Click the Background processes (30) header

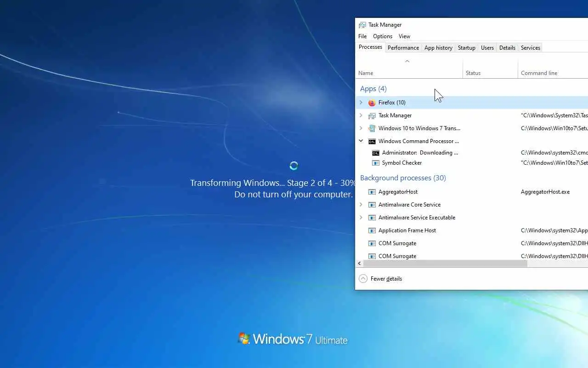click(x=403, y=178)
